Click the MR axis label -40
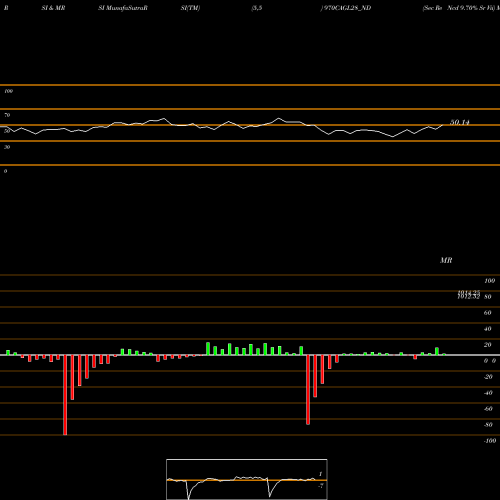The image size is (500, 500). point(488,393)
